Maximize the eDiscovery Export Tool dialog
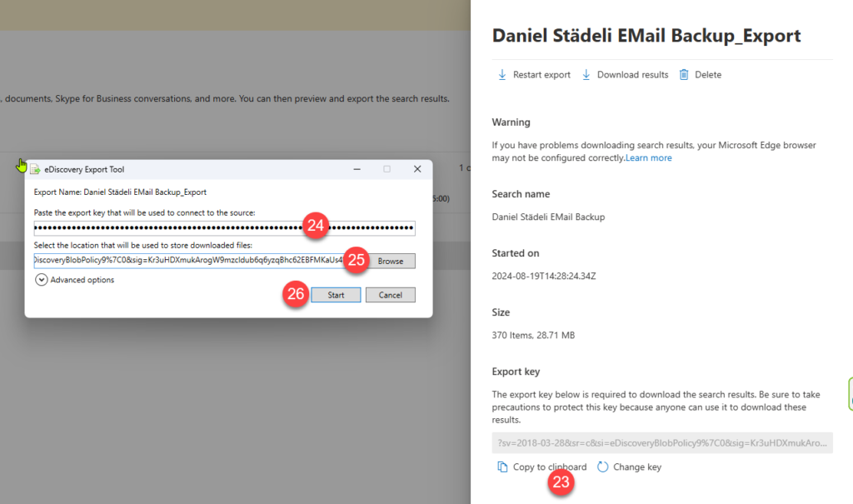Screen dimensions: 853x504 (x=387, y=169)
